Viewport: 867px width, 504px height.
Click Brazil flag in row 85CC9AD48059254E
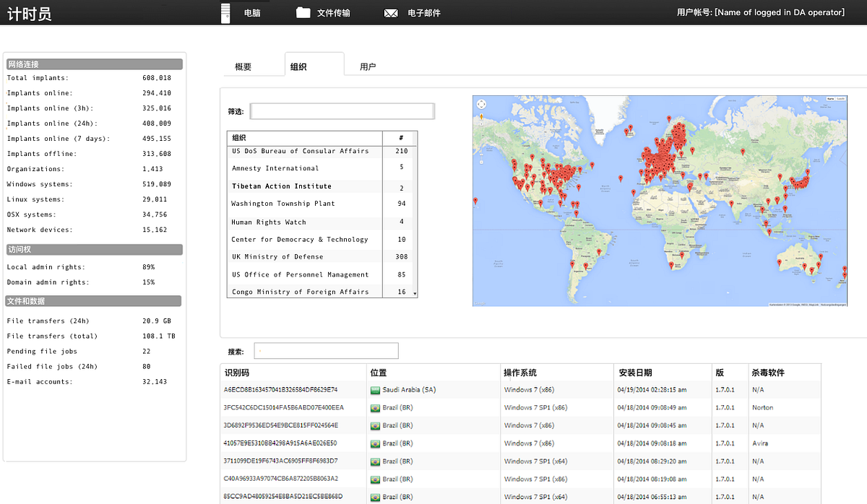375,497
